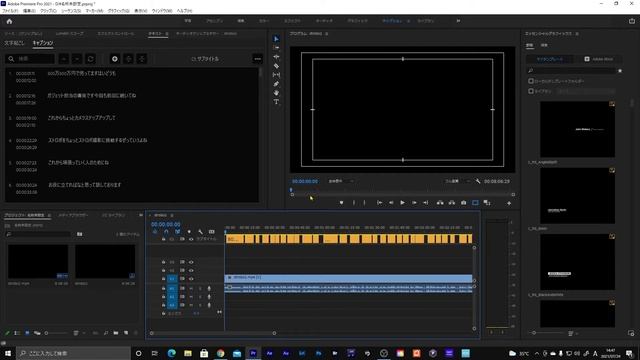Viewport: 640px width, 360px height.
Task: Open the three-dot menu in Text panel
Action: click(257, 59)
